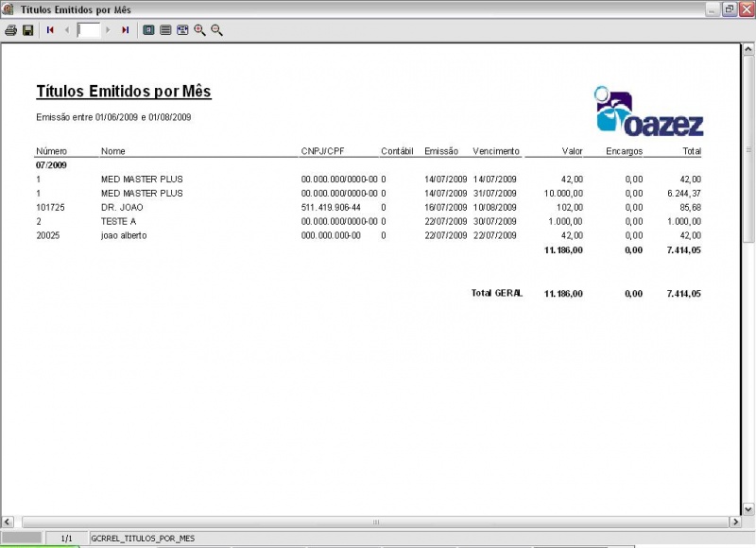
Task: Click the horizontal scrollbar thumb
Action: 375,522
